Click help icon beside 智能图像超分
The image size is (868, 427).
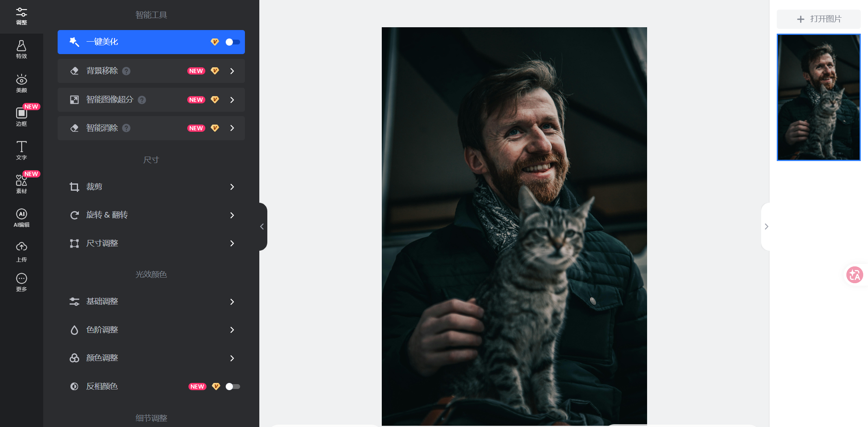pos(142,100)
